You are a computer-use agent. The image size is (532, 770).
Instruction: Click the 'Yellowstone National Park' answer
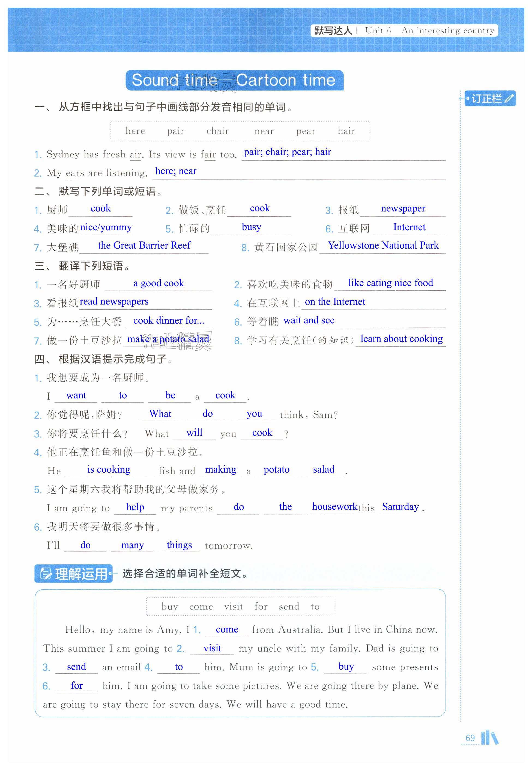pyautogui.click(x=383, y=245)
